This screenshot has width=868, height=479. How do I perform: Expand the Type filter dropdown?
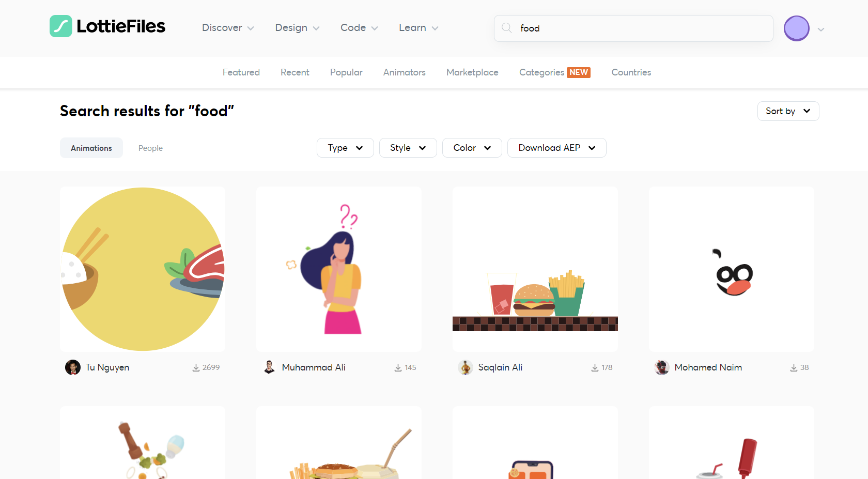(345, 148)
